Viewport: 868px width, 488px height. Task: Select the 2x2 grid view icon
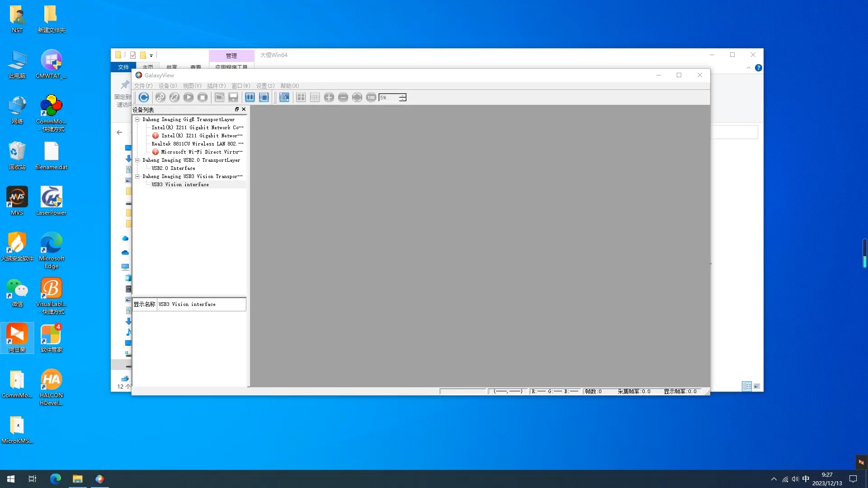point(301,97)
